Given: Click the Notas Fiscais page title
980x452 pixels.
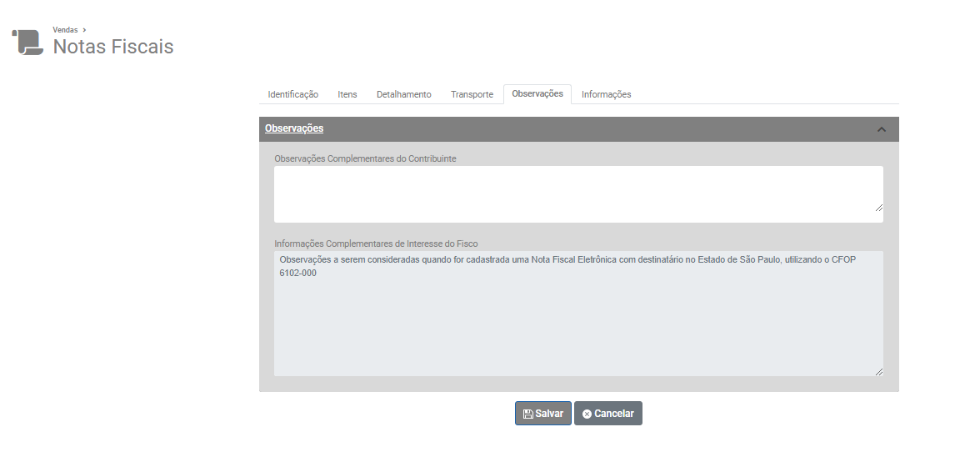Looking at the screenshot, I should tap(113, 46).
